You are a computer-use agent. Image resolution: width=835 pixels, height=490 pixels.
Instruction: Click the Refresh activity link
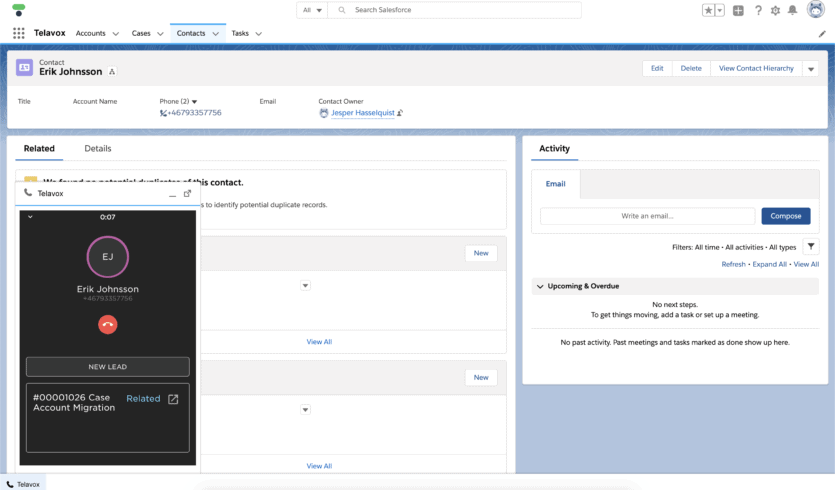733,264
